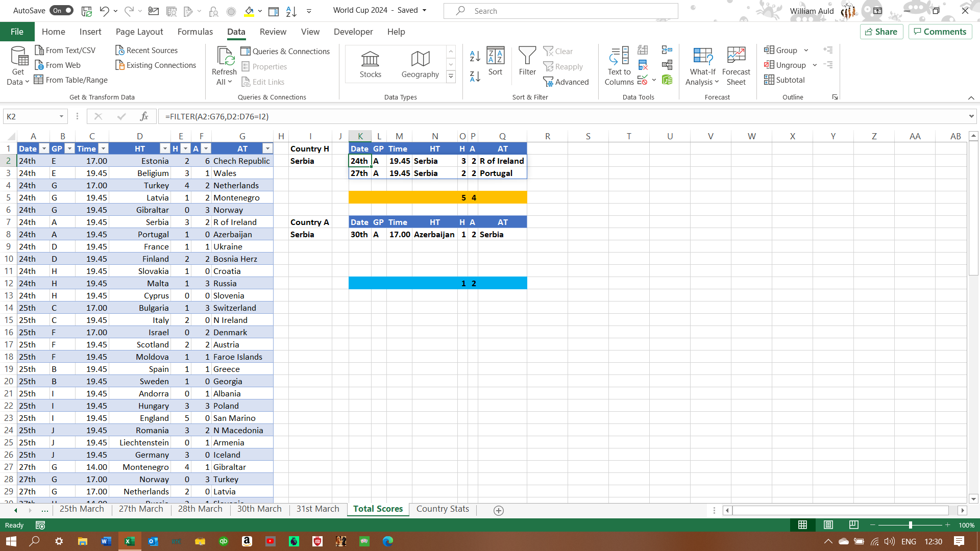
Task: Toggle Filter on the data
Action: click(x=527, y=61)
